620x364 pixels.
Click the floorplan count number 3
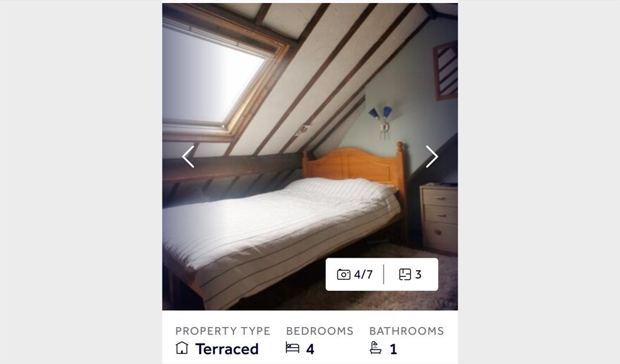point(418,275)
